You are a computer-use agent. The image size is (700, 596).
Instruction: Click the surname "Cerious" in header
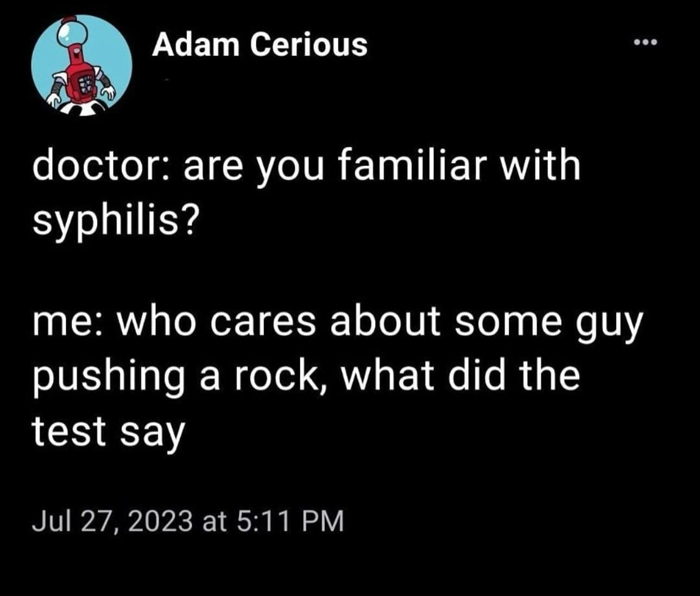pyautogui.click(x=308, y=45)
